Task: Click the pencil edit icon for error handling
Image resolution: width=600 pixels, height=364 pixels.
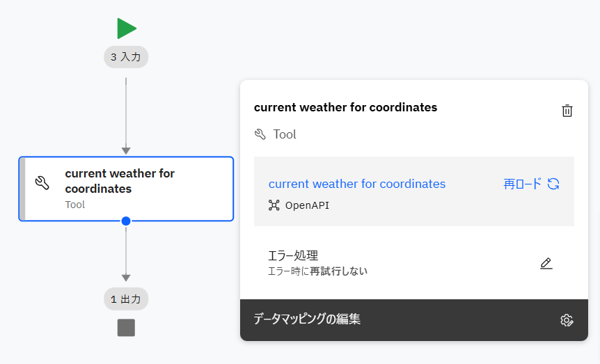Action: point(546,263)
